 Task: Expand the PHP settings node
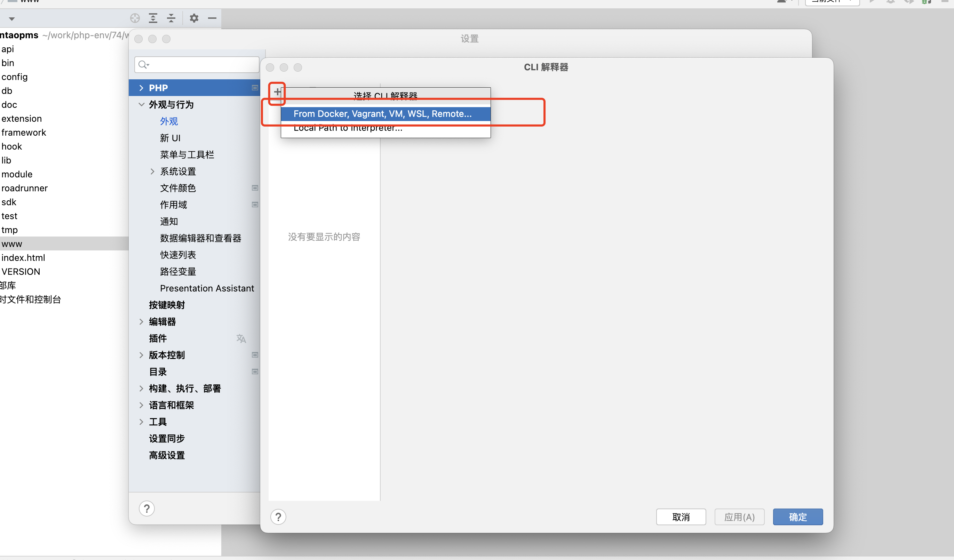coord(141,88)
